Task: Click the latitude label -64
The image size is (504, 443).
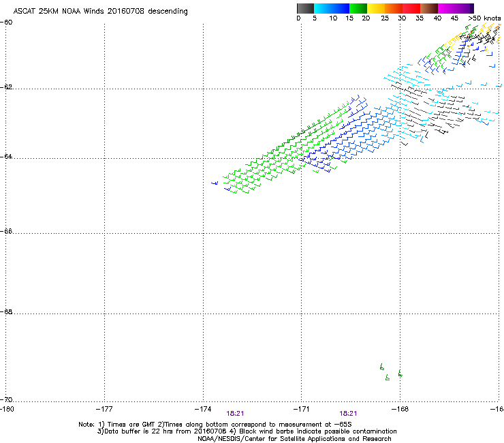Action: point(6,157)
